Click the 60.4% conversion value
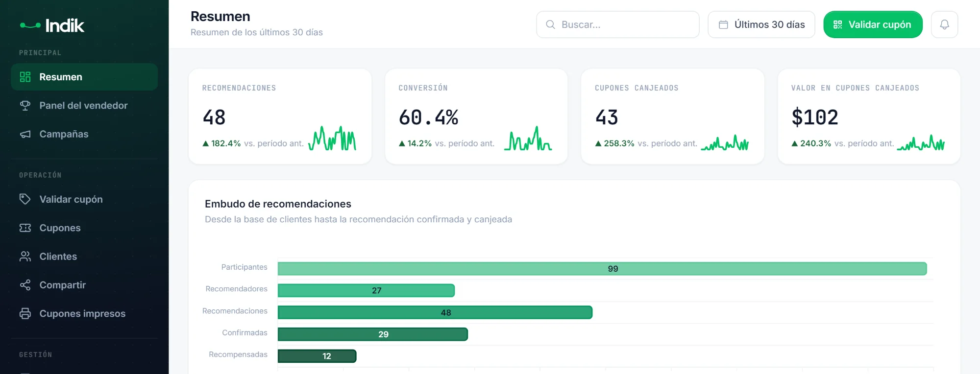The width and height of the screenshot is (980, 374). coord(428,117)
